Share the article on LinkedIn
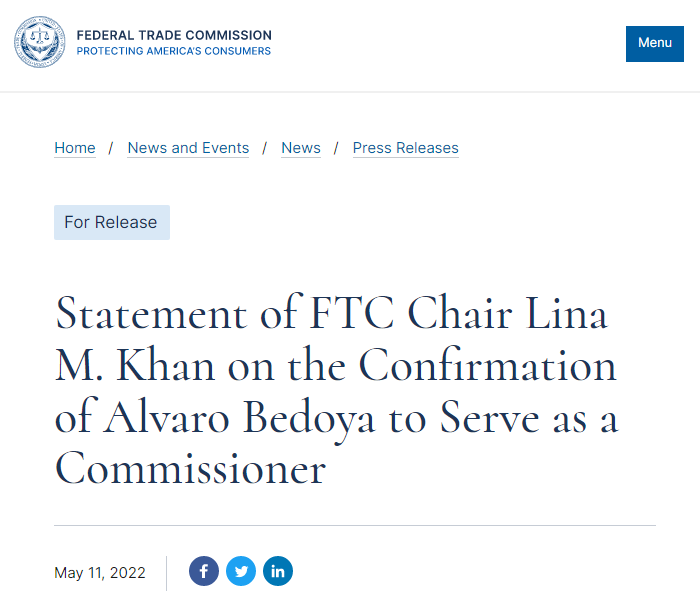The image size is (700, 610). pos(278,572)
